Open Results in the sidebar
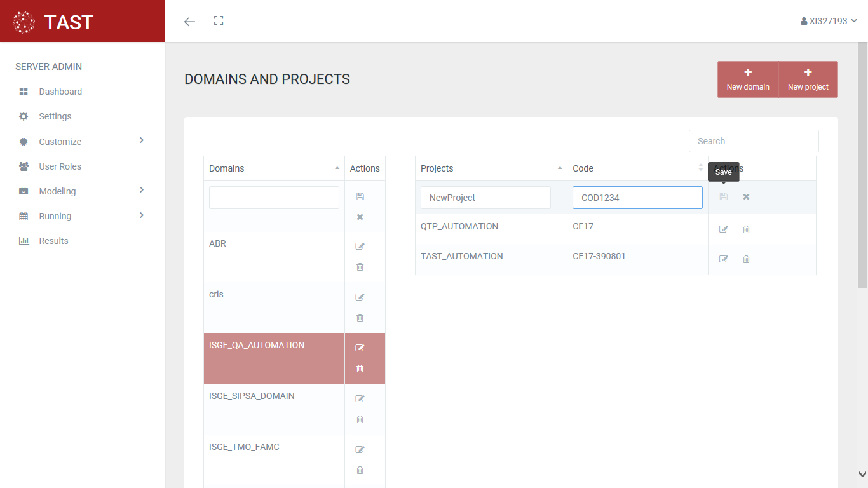The height and width of the screenshot is (488, 868). pos(53,241)
